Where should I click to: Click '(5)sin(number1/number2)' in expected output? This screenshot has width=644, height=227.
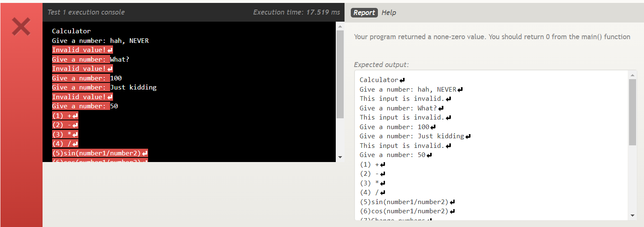click(x=407, y=202)
